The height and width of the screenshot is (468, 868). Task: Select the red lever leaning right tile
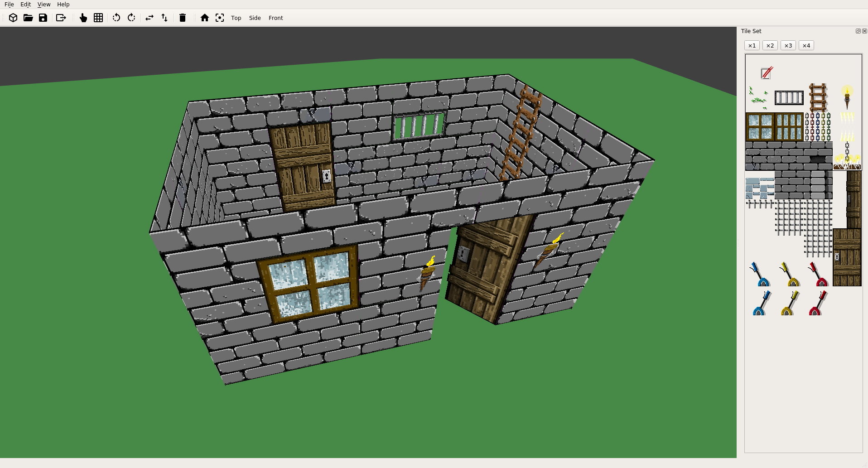pos(818,303)
